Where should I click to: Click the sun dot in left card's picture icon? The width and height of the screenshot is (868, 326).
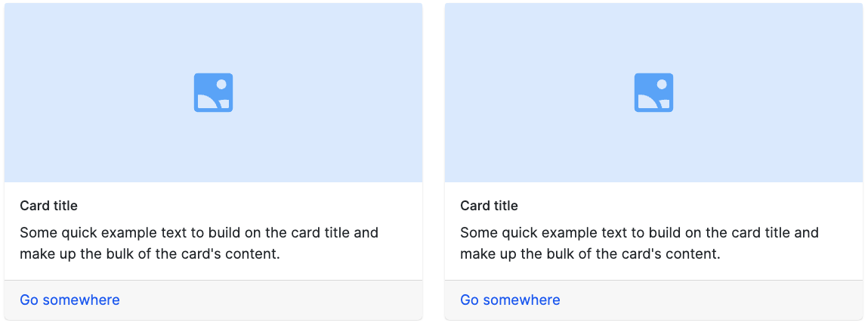pyautogui.click(x=222, y=84)
